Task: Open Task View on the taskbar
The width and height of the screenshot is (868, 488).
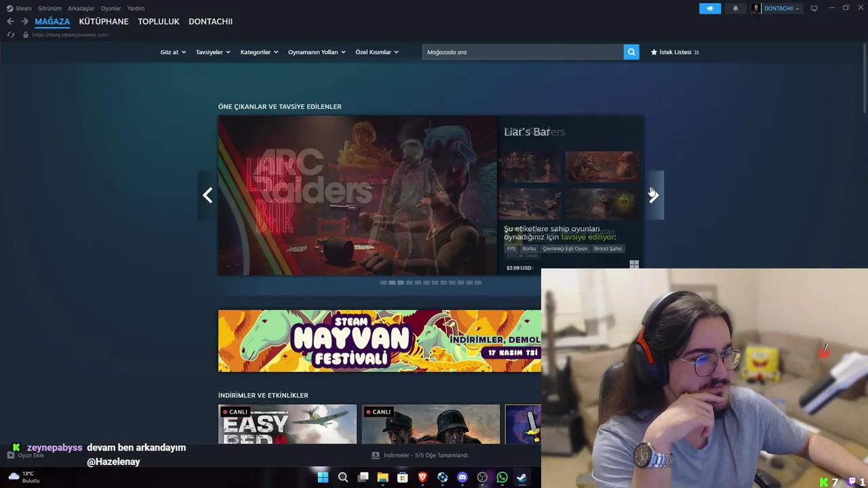Action: [x=363, y=477]
